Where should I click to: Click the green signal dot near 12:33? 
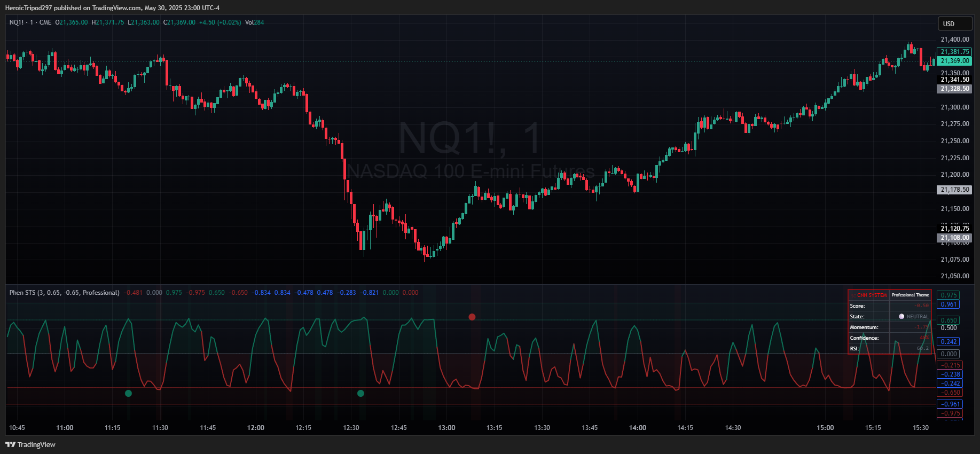[x=360, y=393]
